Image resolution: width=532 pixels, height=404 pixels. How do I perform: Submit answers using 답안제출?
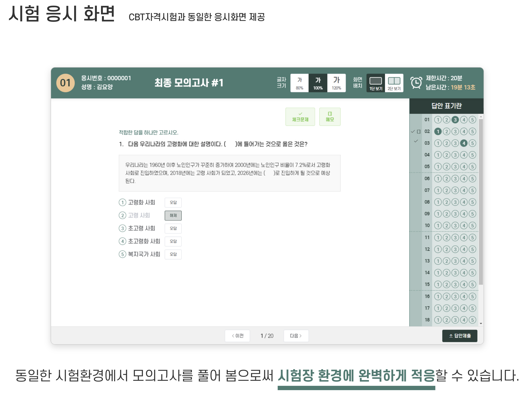460,336
